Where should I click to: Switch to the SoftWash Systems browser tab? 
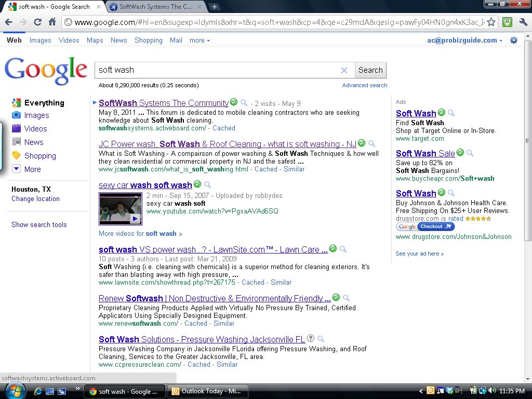click(x=155, y=7)
